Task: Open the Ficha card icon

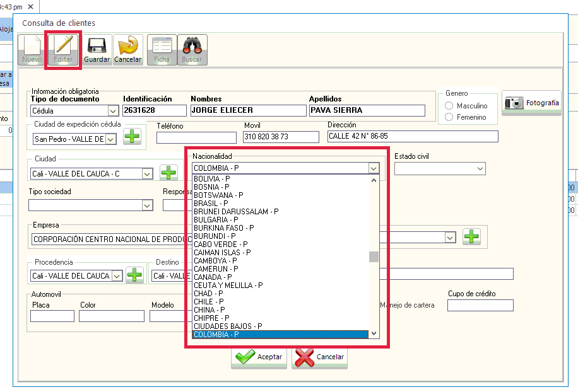Action: (162, 45)
